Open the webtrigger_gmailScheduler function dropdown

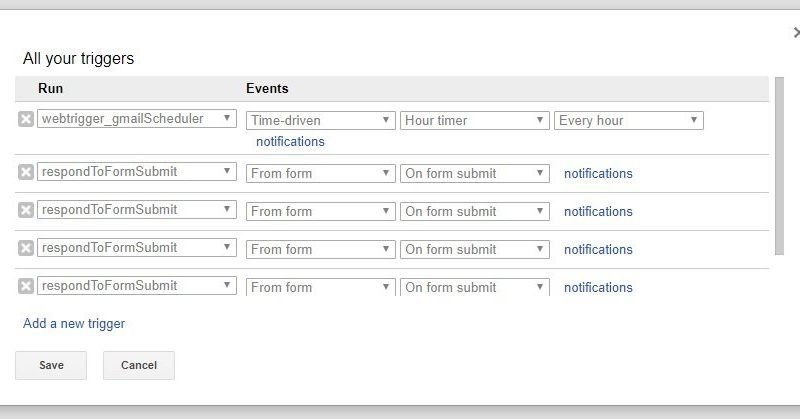(x=137, y=120)
